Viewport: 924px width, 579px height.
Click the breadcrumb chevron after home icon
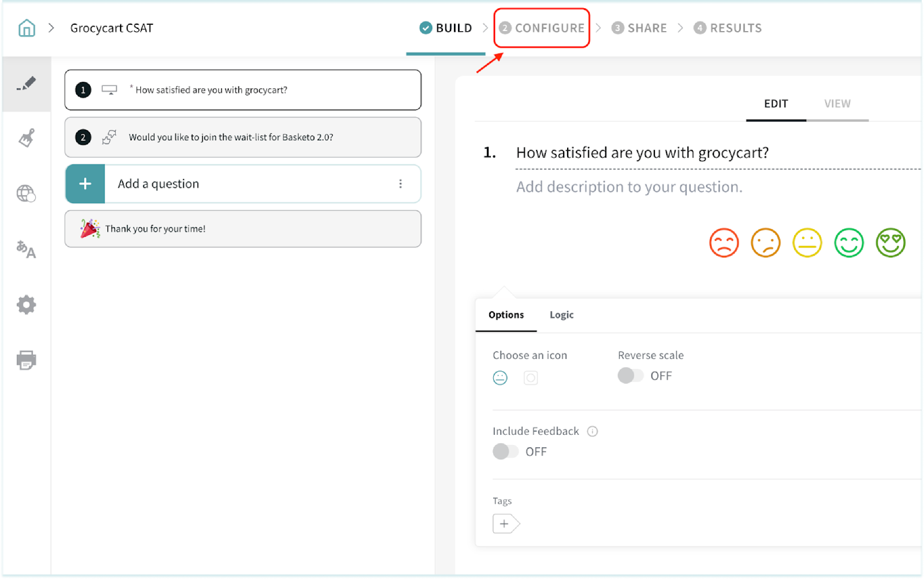tap(51, 28)
